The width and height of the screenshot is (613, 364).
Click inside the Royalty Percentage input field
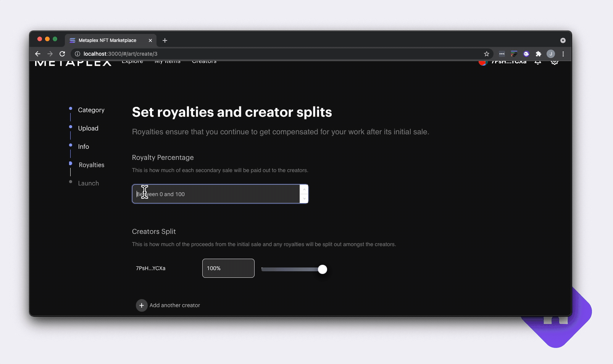coord(214,194)
